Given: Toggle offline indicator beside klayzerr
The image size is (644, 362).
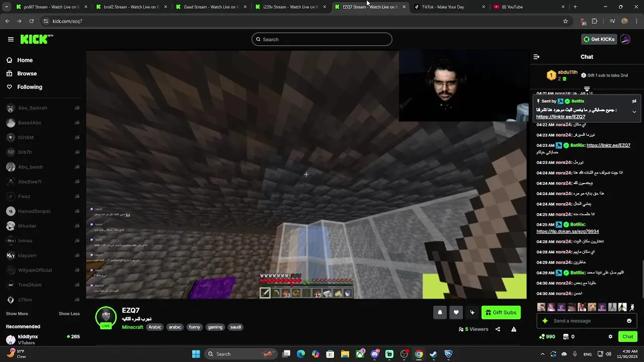Looking at the screenshot, I should [x=77, y=255].
